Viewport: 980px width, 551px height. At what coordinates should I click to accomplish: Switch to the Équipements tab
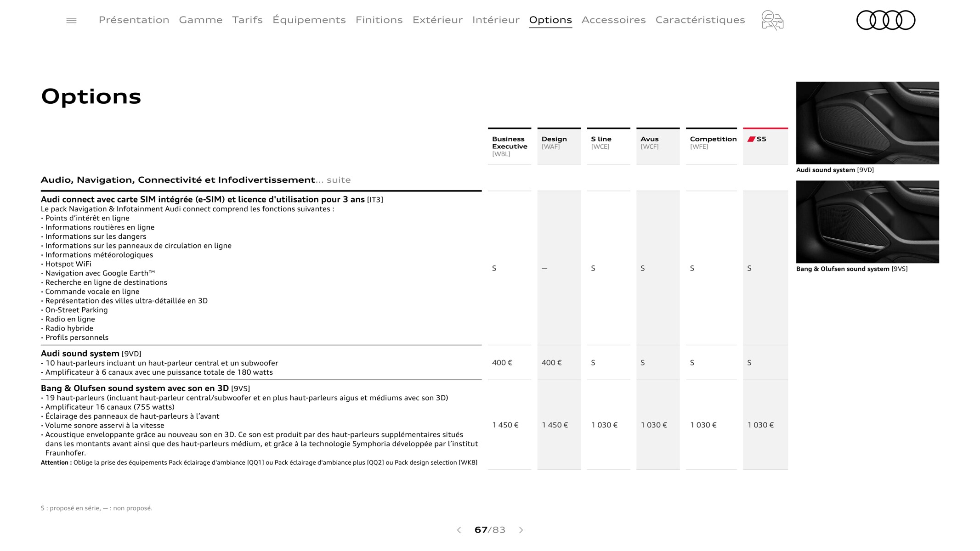309,20
